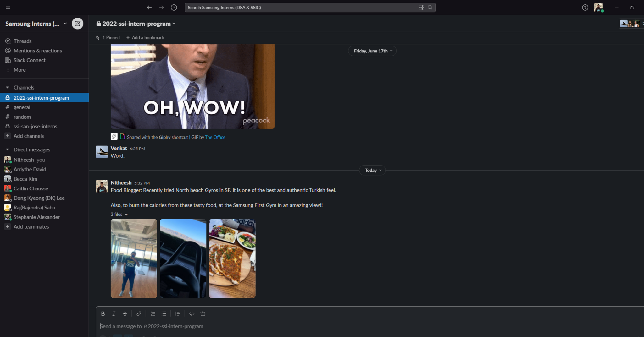Start an ordered list in composer
This screenshot has height=337, width=644.
pyautogui.click(x=153, y=313)
